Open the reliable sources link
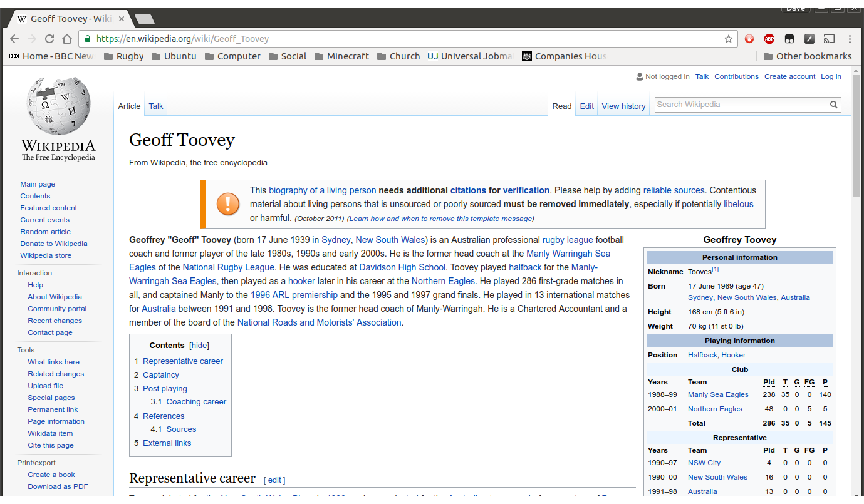864x504 pixels. click(x=674, y=190)
